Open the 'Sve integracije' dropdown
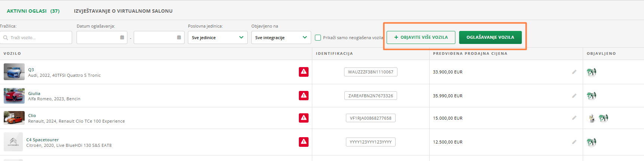The image size is (644, 161). [281, 38]
